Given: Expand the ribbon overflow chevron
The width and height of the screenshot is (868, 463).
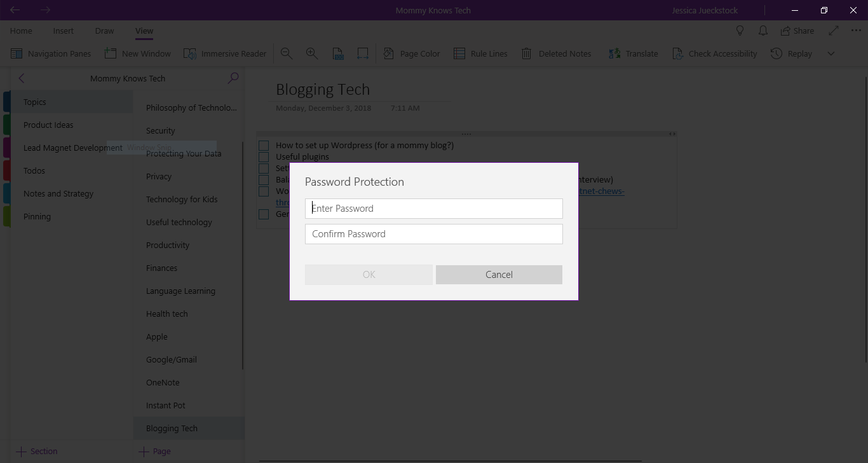Looking at the screenshot, I should click(831, 53).
